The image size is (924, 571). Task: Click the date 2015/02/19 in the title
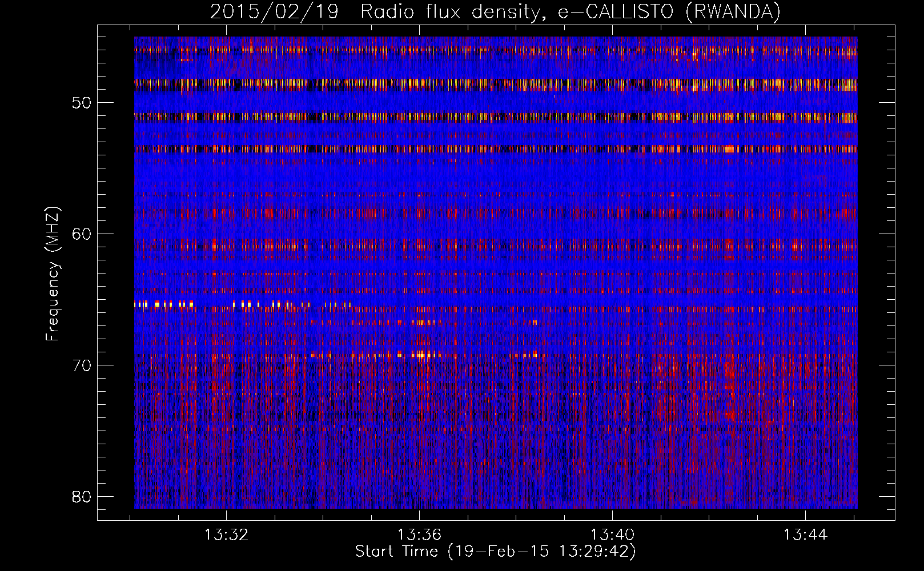click(x=274, y=11)
